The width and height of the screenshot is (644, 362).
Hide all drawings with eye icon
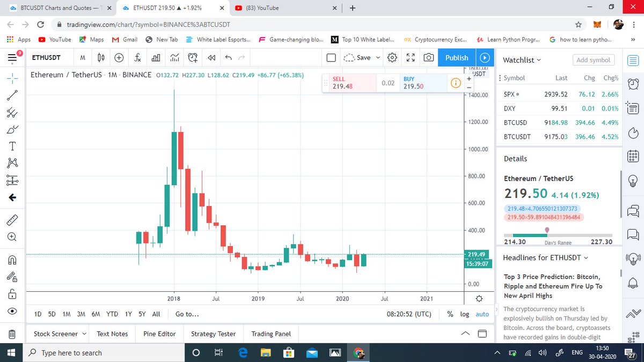12,311
